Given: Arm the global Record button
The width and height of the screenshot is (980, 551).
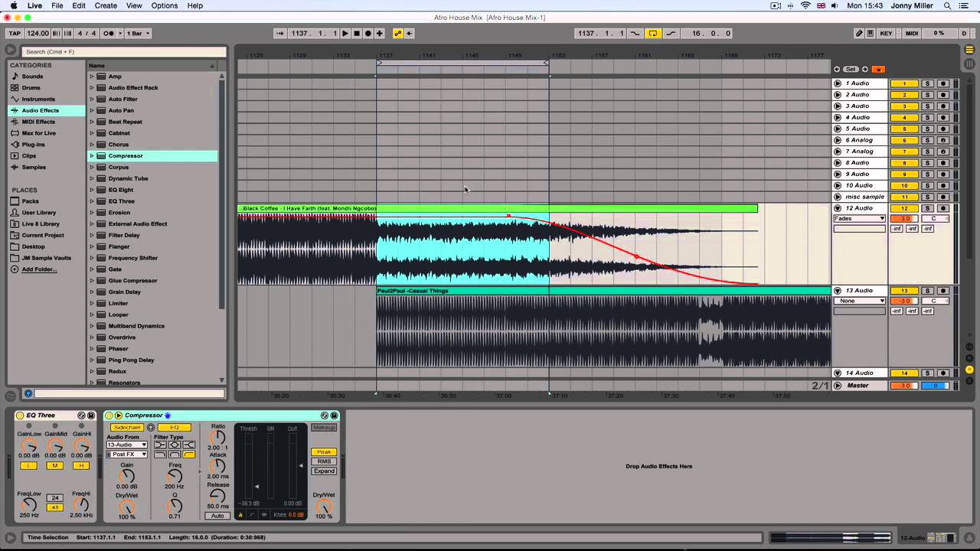Looking at the screenshot, I should [368, 33].
